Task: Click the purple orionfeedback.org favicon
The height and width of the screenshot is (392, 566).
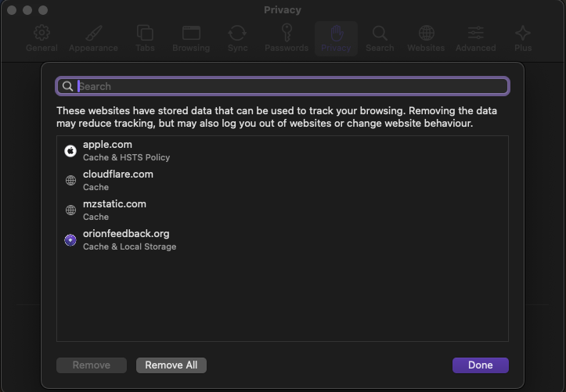Action: (x=70, y=240)
